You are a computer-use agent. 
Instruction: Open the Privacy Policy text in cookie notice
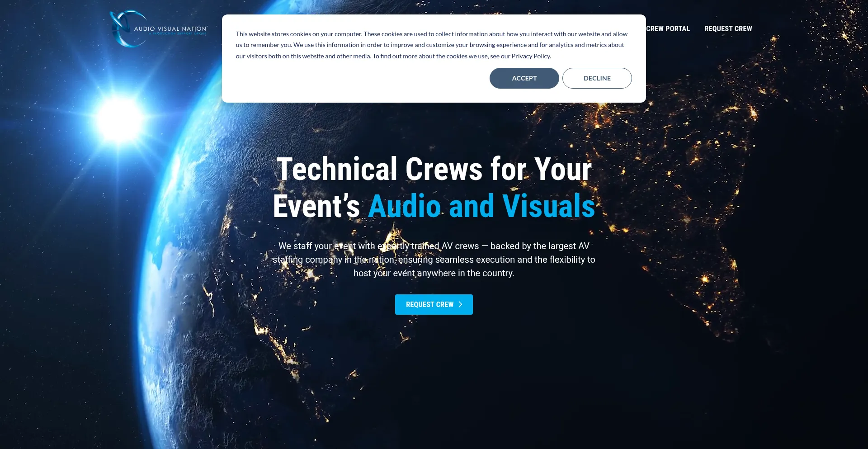tap(531, 57)
